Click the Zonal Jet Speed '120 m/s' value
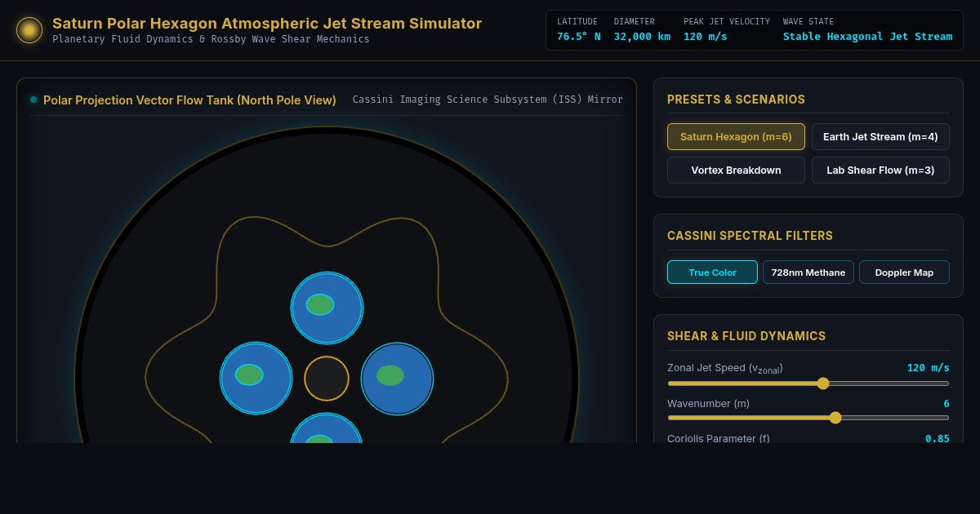980x514 pixels. pyautogui.click(x=929, y=368)
